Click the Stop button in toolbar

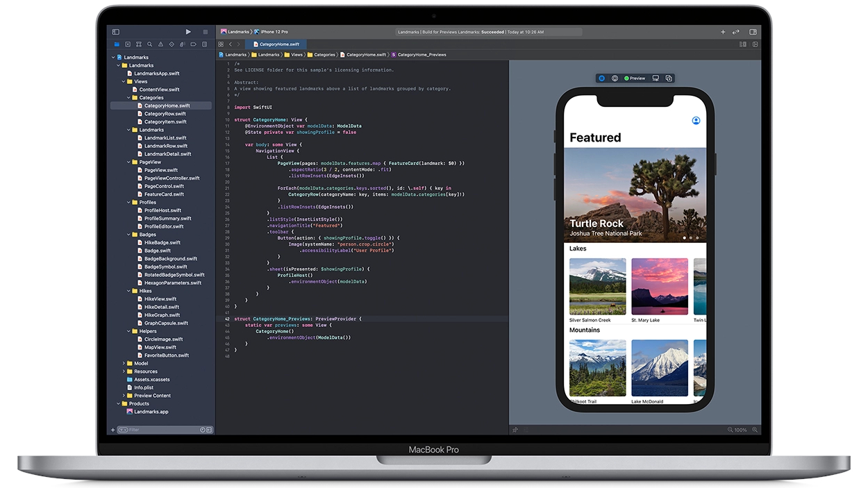pos(205,32)
